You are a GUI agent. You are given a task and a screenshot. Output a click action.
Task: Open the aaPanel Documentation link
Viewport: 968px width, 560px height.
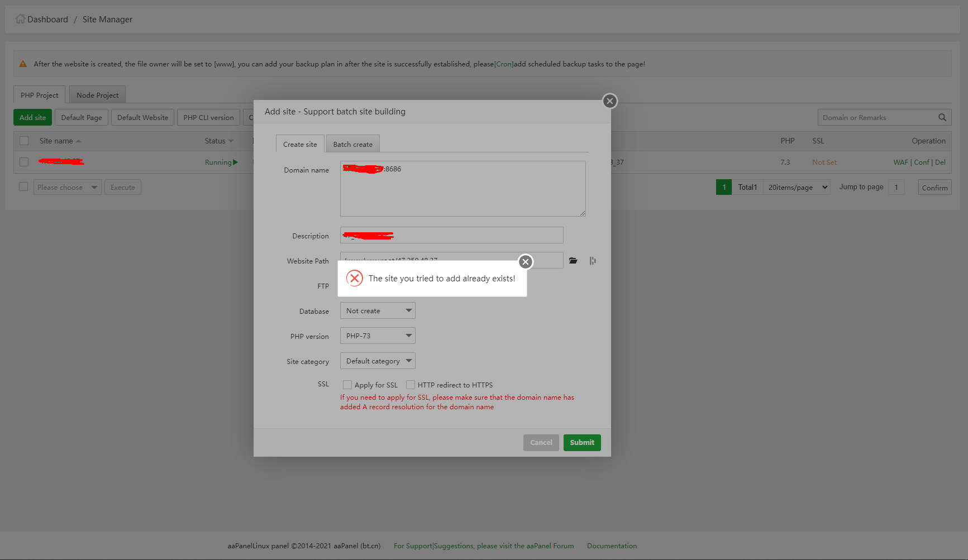coord(612,546)
